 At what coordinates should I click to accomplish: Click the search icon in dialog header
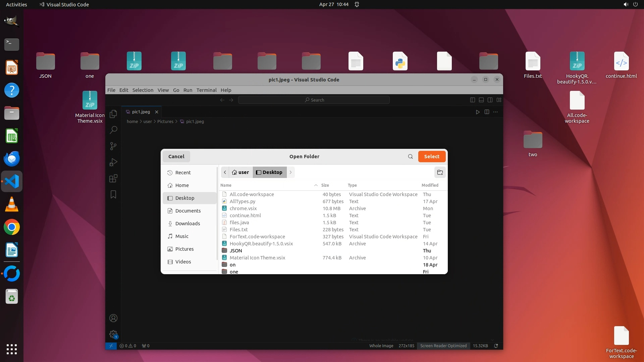[410, 157]
